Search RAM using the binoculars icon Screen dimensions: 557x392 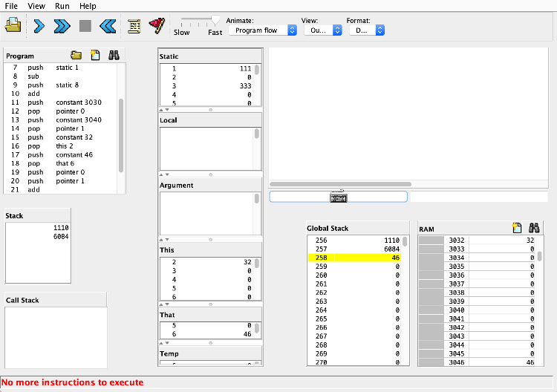pos(535,229)
